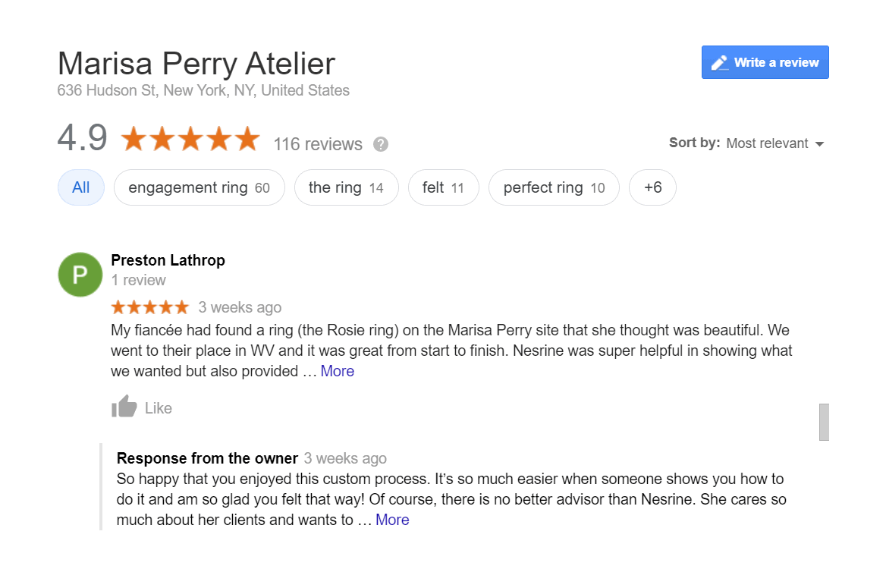
Task: Click the Write a review button
Action: coord(765,62)
